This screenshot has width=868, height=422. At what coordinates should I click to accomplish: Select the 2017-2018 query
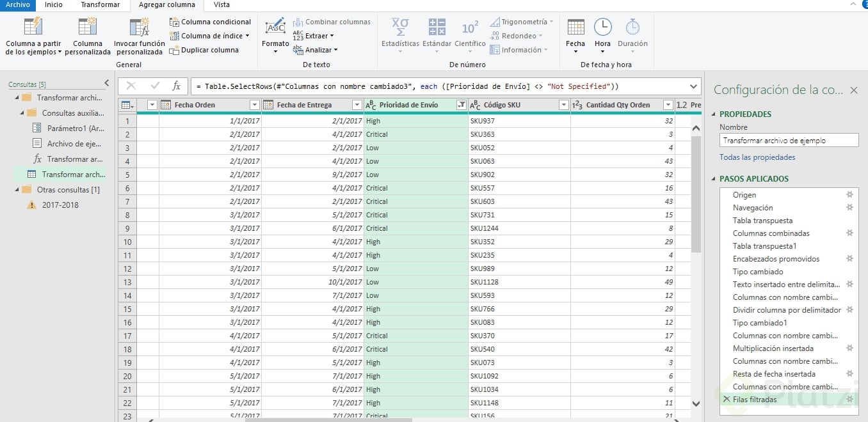60,205
